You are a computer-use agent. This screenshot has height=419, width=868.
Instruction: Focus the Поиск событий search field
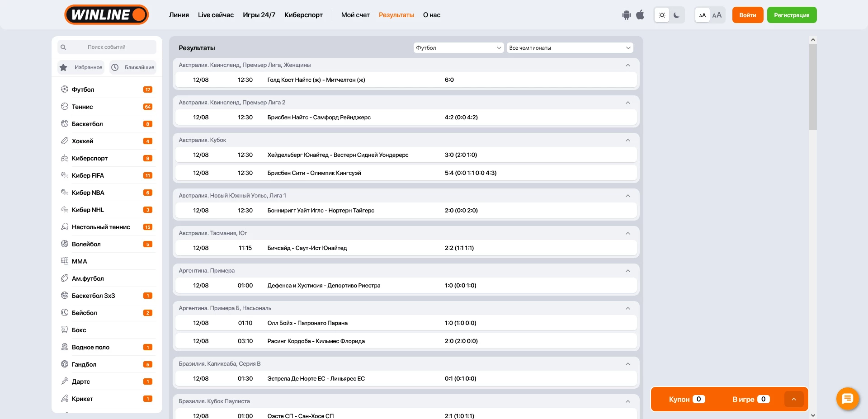coord(107,47)
